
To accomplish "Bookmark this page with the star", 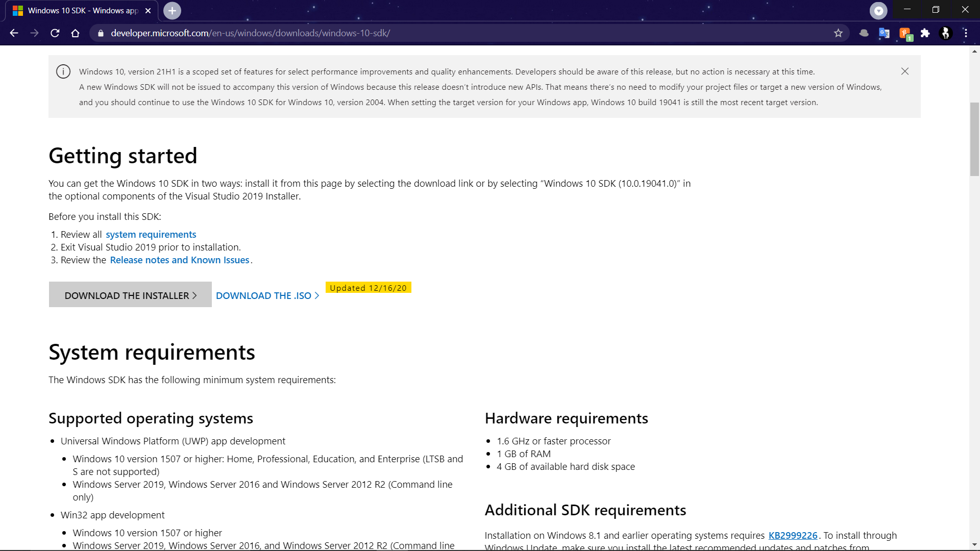I will click(x=838, y=33).
